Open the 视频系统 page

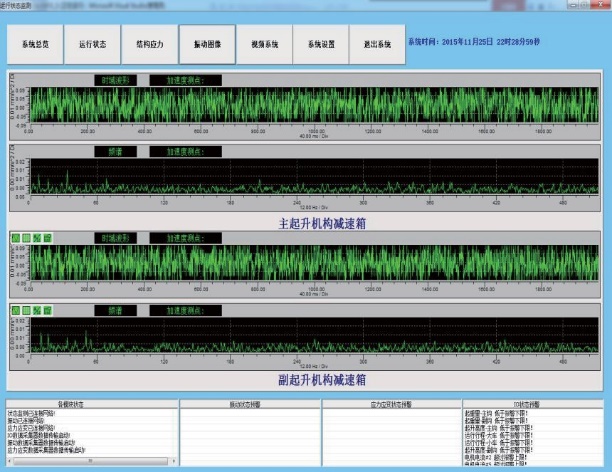click(265, 45)
